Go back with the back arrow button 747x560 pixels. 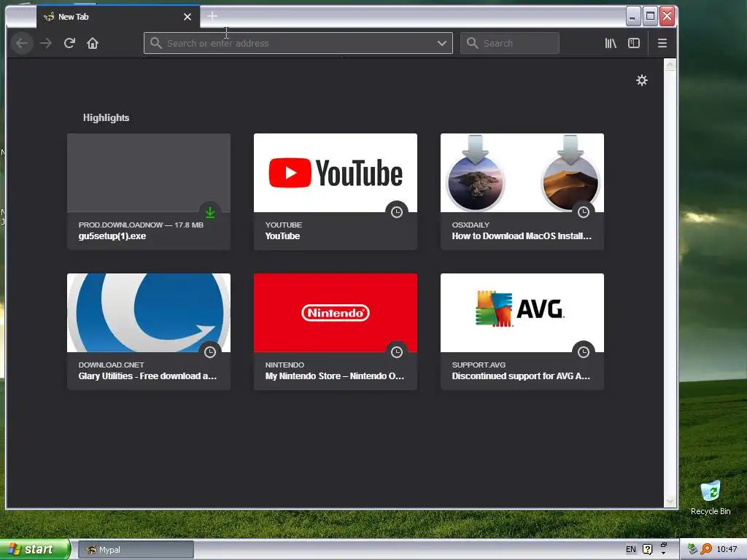[22, 43]
